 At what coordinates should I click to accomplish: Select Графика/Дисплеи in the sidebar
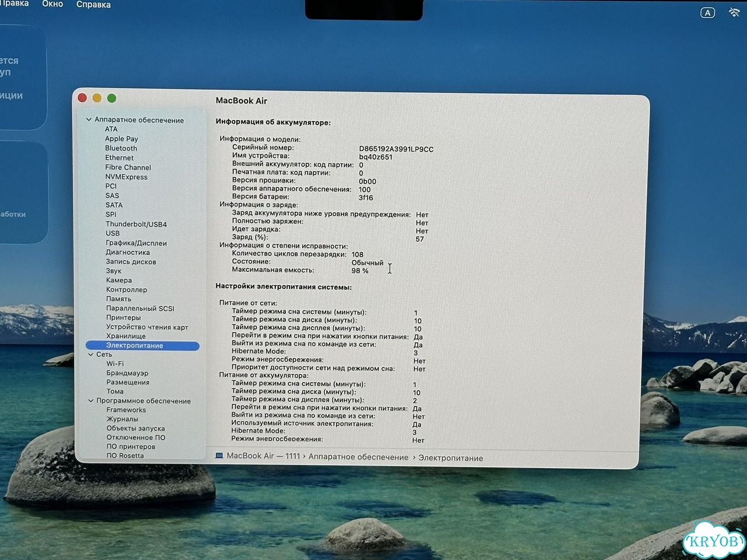coord(136,243)
